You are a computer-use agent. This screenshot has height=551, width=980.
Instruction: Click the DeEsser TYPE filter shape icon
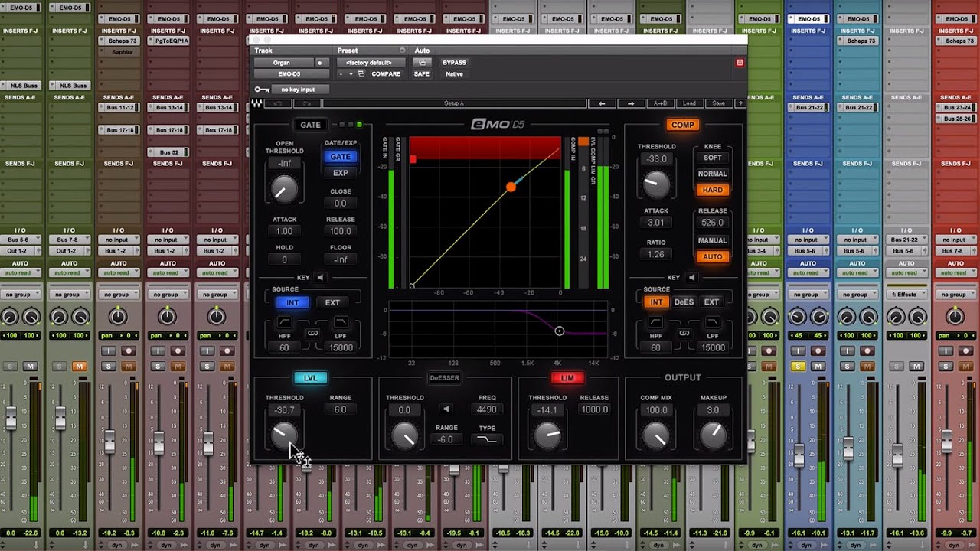[487, 439]
